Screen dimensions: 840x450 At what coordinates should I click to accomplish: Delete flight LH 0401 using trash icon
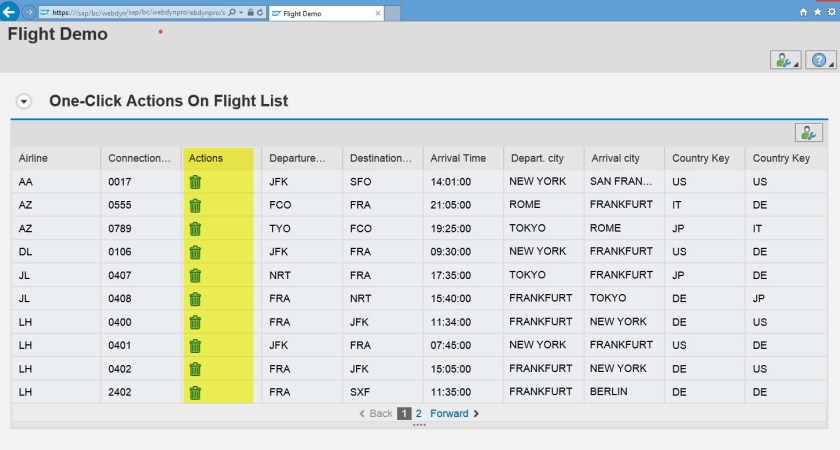tap(195, 346)
